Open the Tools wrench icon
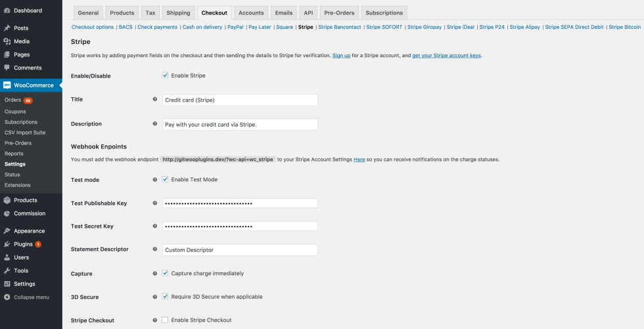This screenshot has width=644, height=329. (x=7, y=271)
